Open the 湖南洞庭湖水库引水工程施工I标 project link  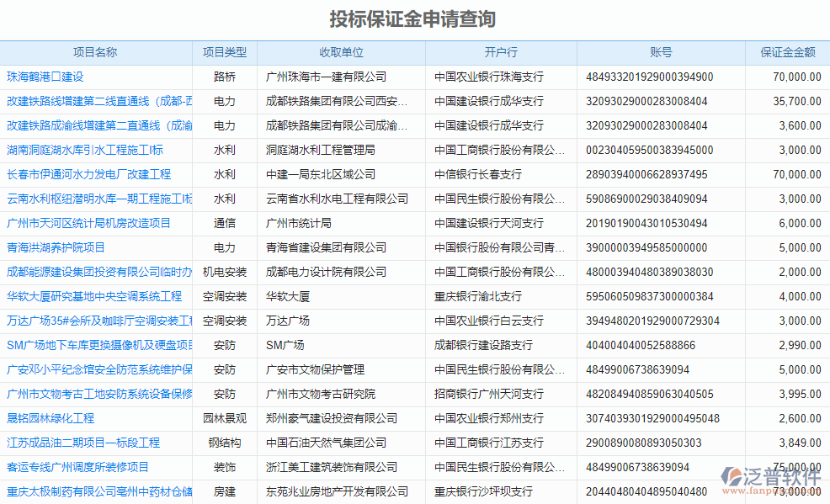coord(85,150)
